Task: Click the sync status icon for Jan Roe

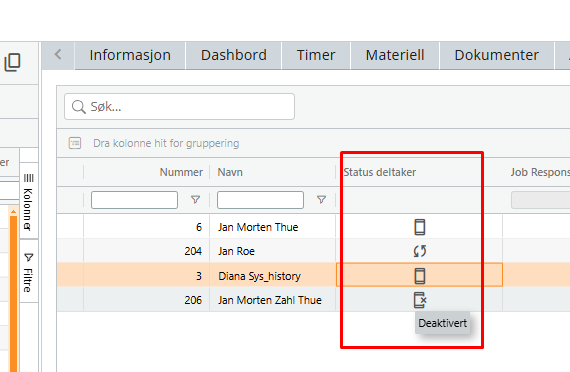Action: coord(420,251)
